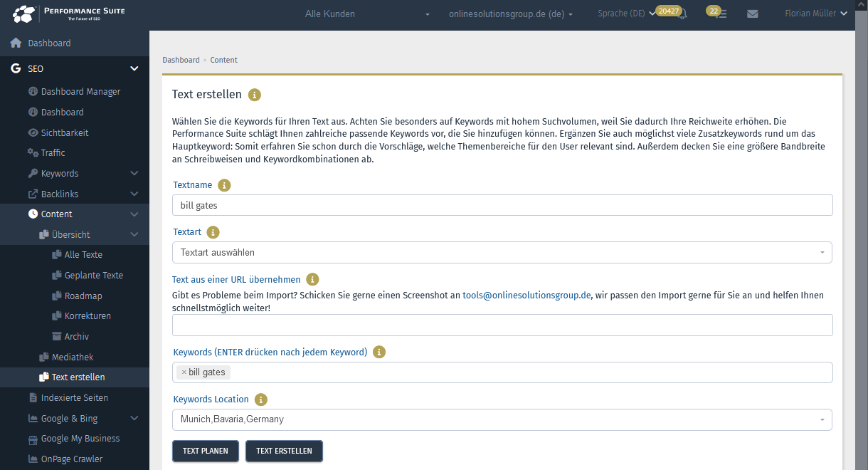This screenshot has height=470, width=868.
Task: Open the Alle Kunden customer dropdown
Action: pyautogui.click(x=367, y=14)
